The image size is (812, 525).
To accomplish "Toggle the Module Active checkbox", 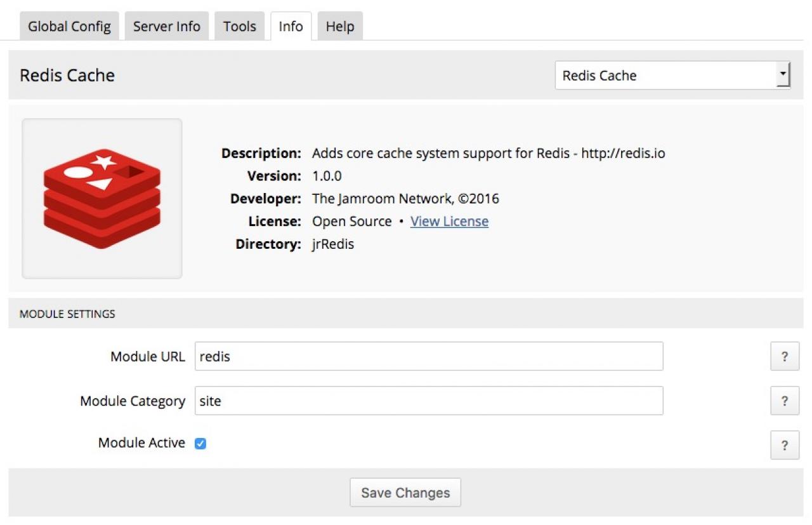I will pos(200,444).
